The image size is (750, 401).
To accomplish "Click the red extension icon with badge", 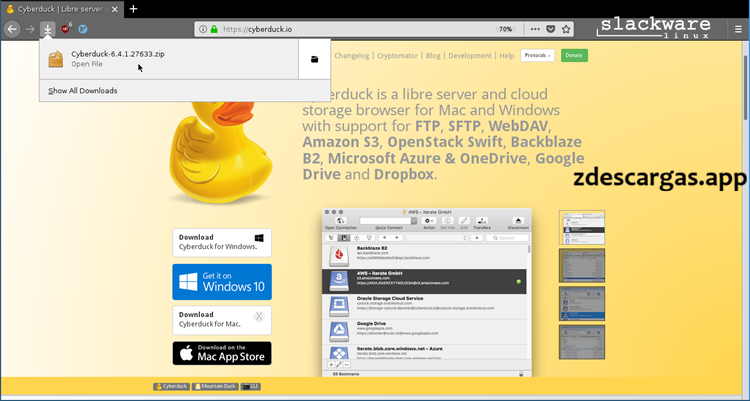I will (66, 28).
